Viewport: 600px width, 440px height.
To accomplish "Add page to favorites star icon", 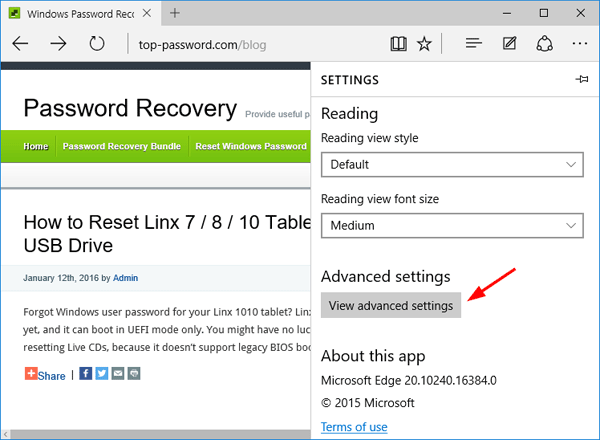I will [424, 44].
